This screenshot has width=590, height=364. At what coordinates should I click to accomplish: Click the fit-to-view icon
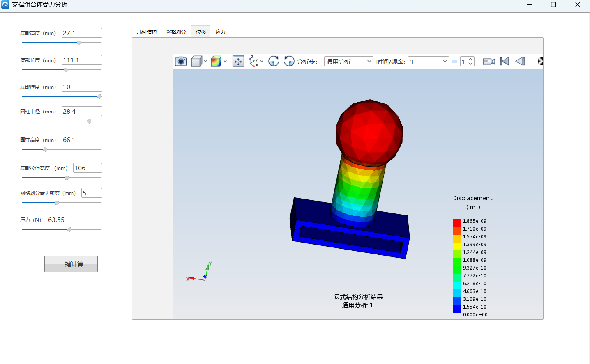pyautogui.click(x=238, y=62)
